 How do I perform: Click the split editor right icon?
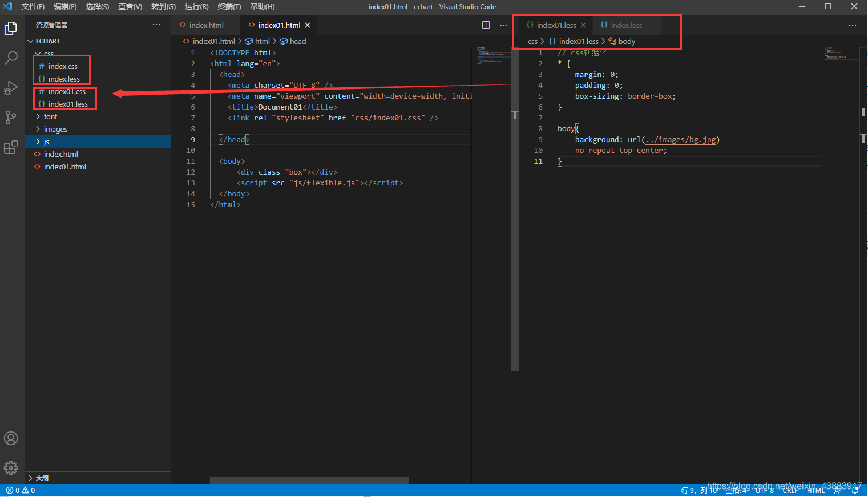[x=486, y=25]
